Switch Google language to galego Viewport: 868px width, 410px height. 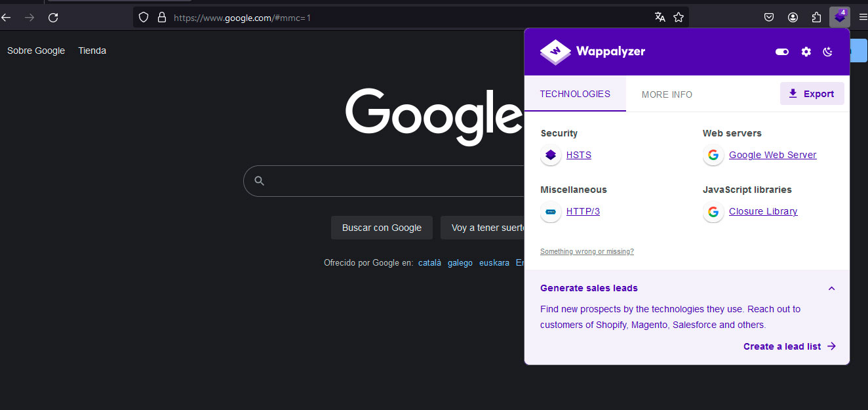click(460, 262)
